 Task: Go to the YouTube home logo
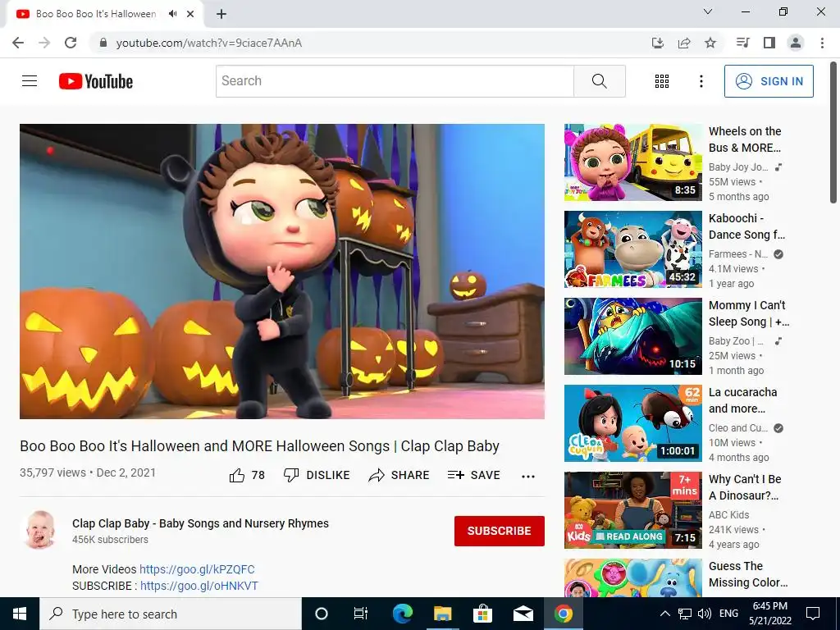[96, 81]
